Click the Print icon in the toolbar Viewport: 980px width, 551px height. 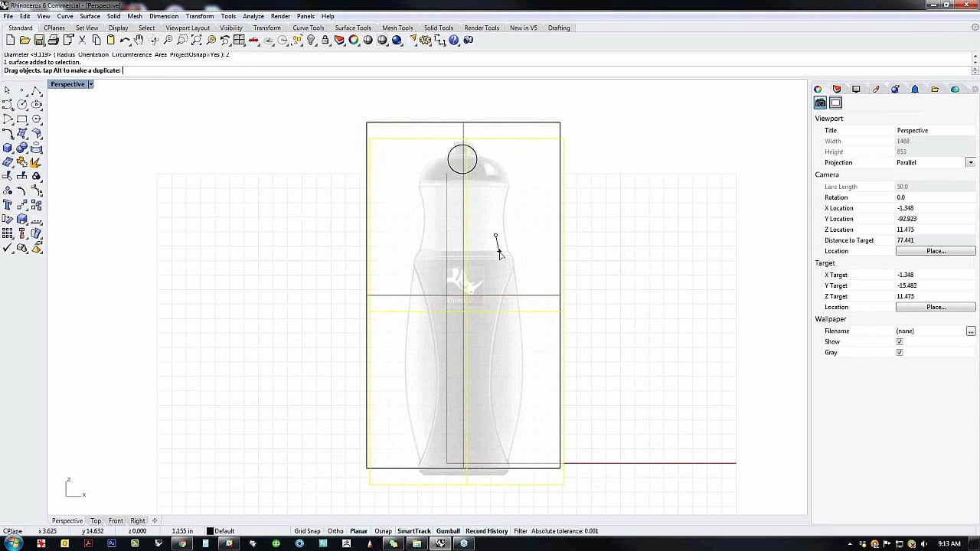point(53,40)
